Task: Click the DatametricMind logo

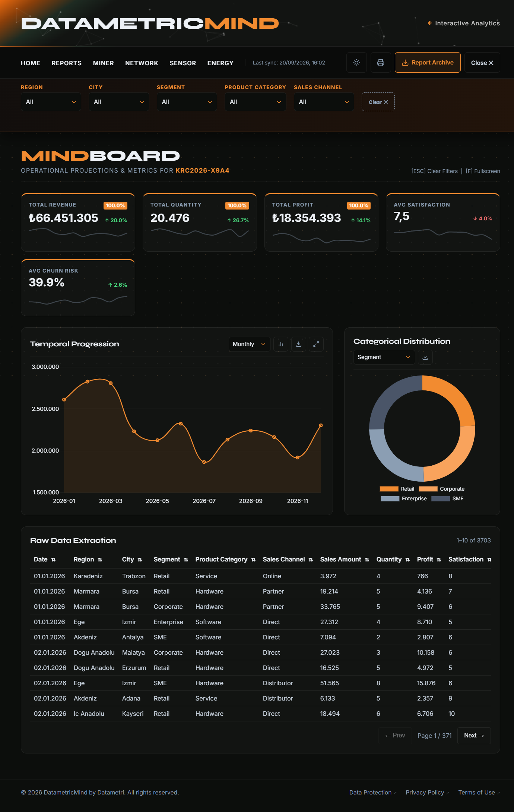Action: click(150, 23)
